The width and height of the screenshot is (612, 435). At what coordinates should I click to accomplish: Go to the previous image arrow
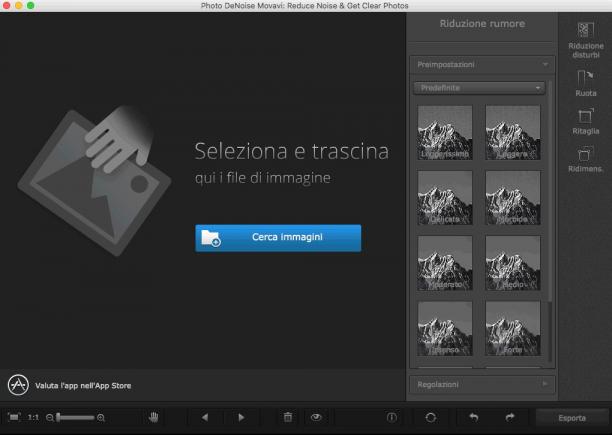[205, 417]
